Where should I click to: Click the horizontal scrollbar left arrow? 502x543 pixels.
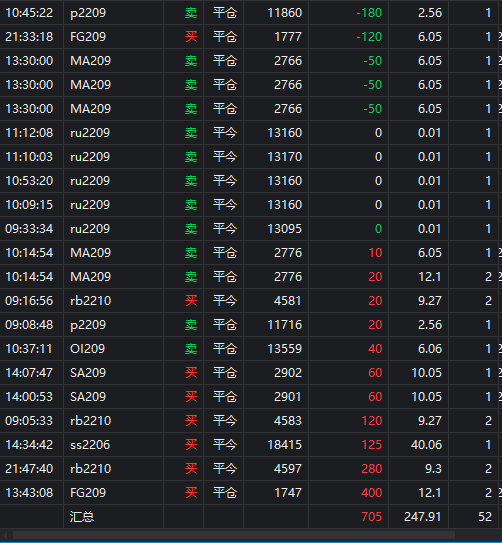[5, 535]
